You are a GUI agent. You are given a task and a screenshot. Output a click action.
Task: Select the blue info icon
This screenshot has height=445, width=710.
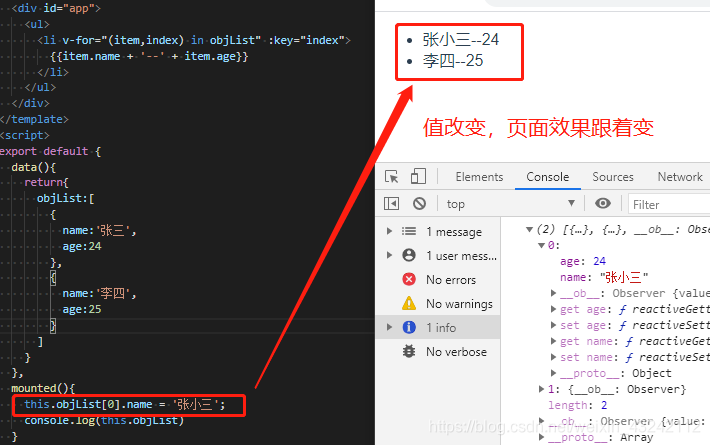(x=409, y=327)
